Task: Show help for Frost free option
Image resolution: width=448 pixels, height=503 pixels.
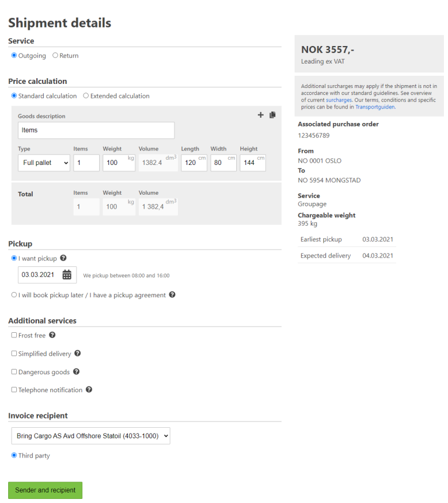Action: click(52, 335)
